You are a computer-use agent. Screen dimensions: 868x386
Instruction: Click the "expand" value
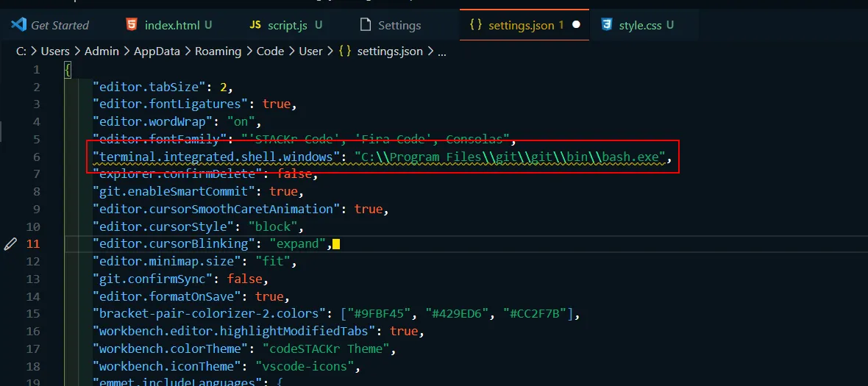[x=298, y=244]
